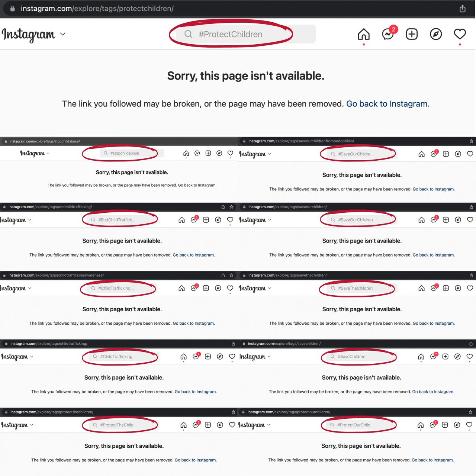This screenshot has width=476, height=476.
Task: Click the Home icon in the #stopchildabuse panel
Action: 186,153
